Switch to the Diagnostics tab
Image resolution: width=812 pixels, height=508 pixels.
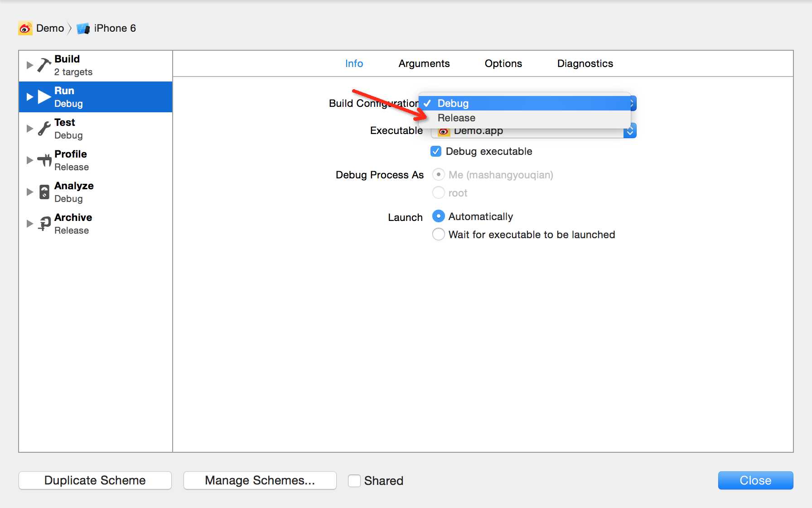coord(585,64)
